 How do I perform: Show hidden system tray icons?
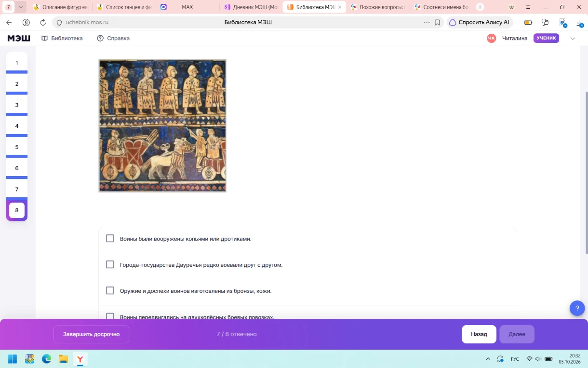point(488,359)
